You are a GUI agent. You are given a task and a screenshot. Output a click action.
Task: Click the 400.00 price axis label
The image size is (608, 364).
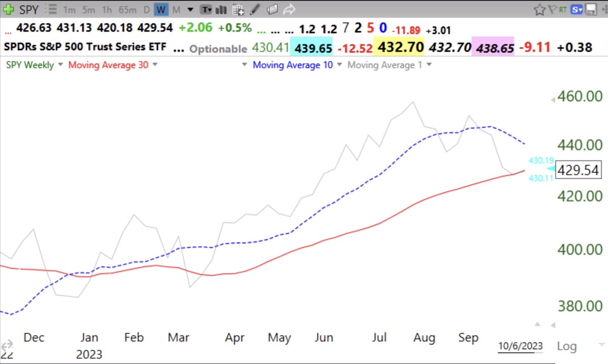(580, 249)
